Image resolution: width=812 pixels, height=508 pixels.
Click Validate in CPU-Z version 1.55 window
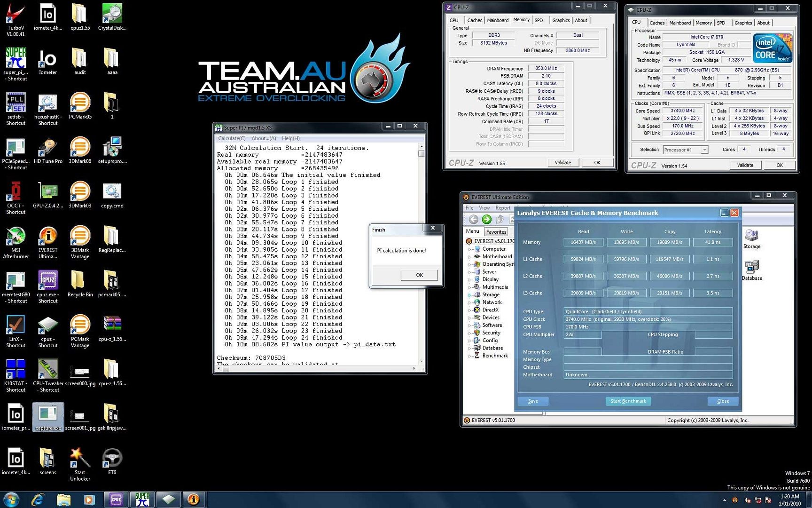coord(563,163)
